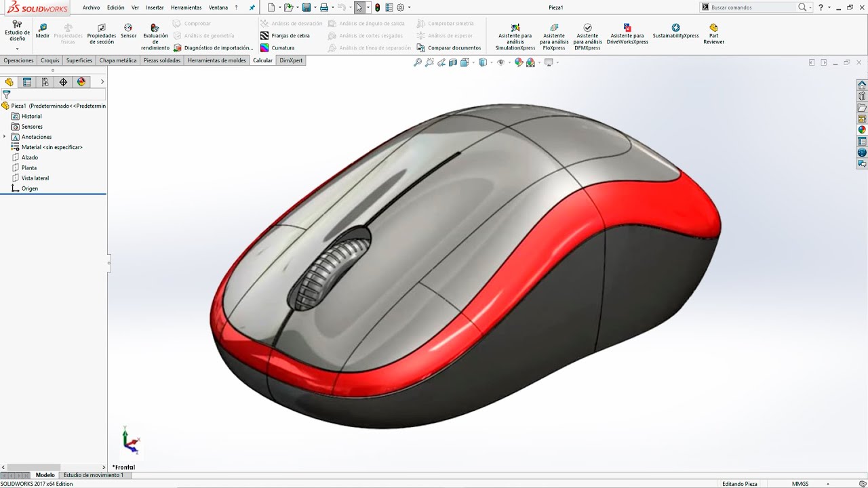The image size is (868, 488).
Task: Switch to the Croquis tab
Action: click(50, 60)
